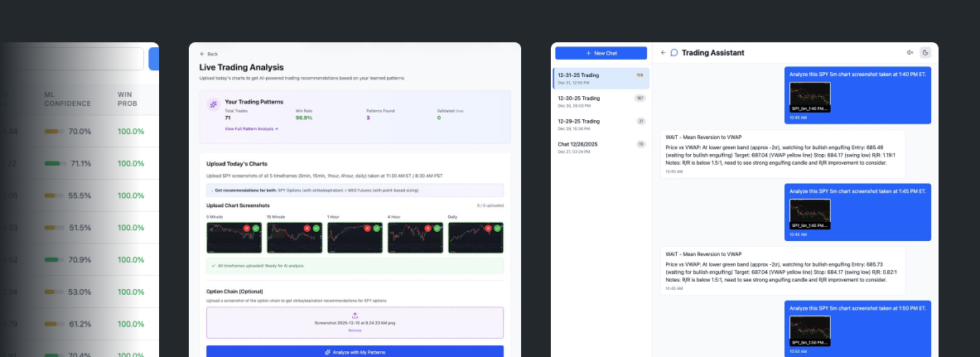This screenshot has height=357, width=980.
Task: Open the 12-29-25 Trading chat
Action: pos(601,123)
